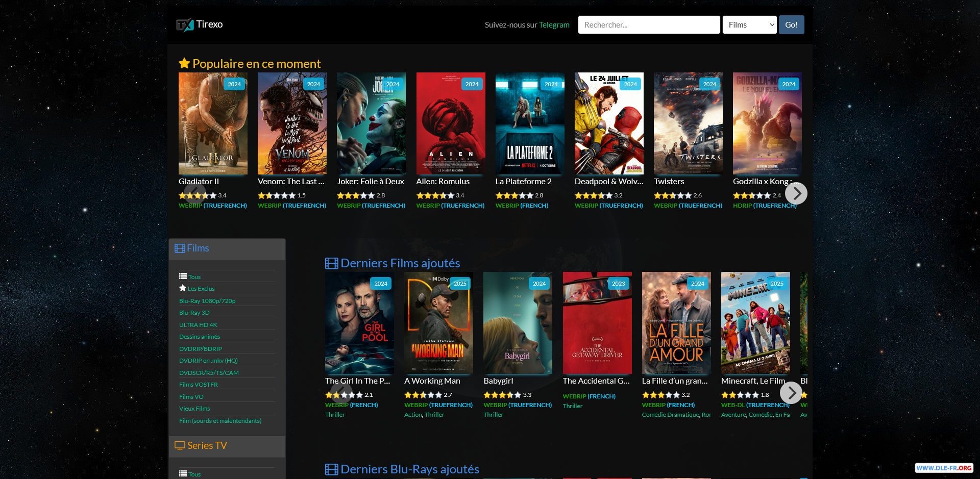980x479 pixels.
Task: Open Film (sourds et malentendants) category
Action: click(220, 421)
